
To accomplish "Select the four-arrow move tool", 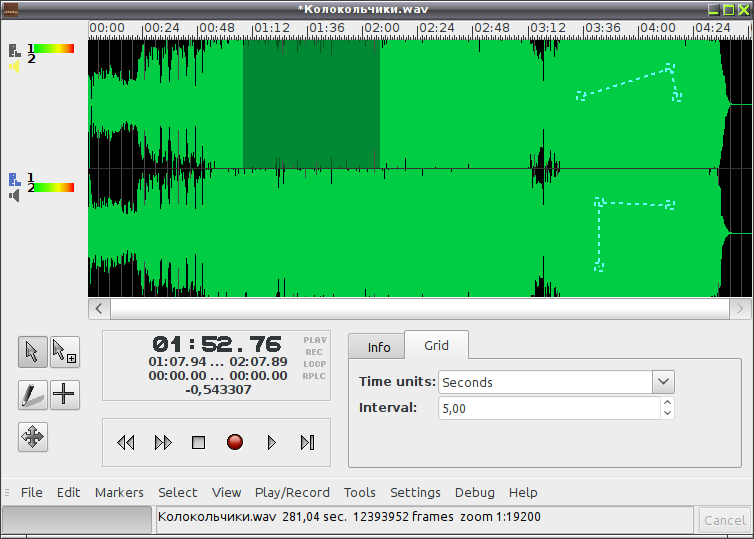I will [x=33, y=437].
